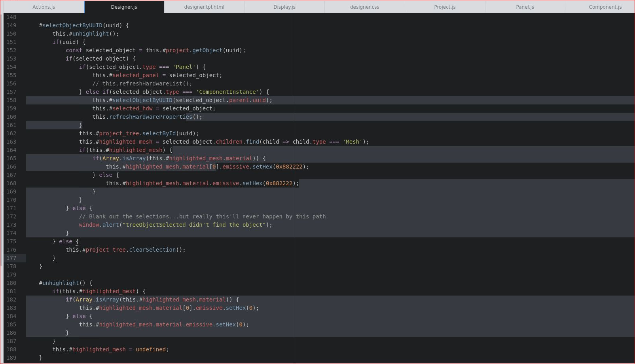The image size is (635, 364).
Task: Click 'setHex(0x882222)' on line 166
Action: (x=279, y=167)
